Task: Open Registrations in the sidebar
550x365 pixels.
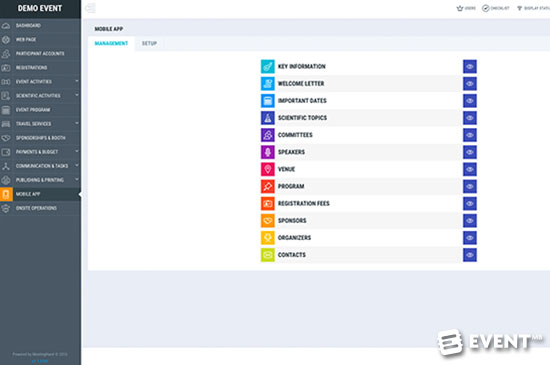Action: pos(40,68)
